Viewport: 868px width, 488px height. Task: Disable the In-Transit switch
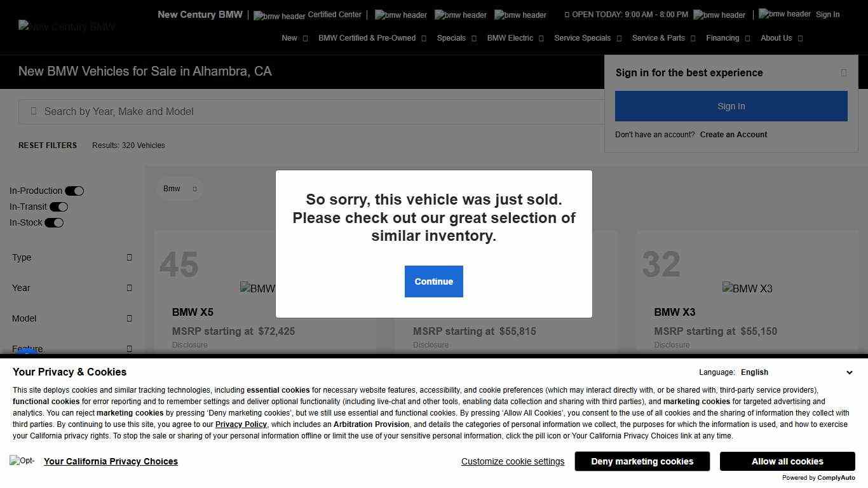coord(58,207)
